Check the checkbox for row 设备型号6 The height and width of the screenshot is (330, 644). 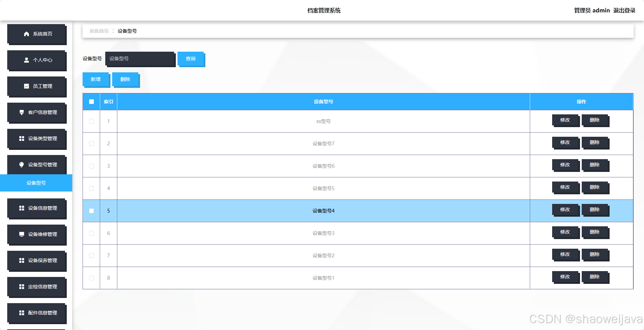tap(92, 166)
